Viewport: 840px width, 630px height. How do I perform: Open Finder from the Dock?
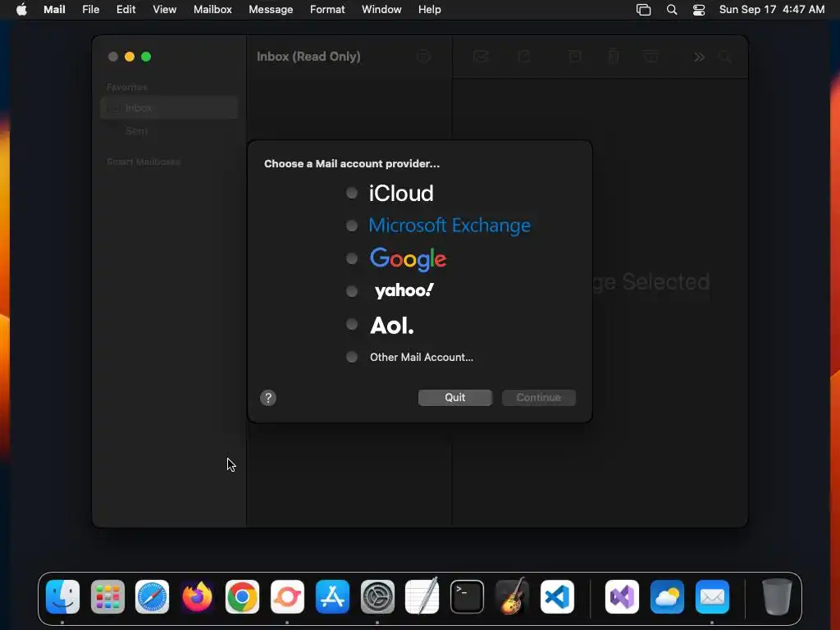pos(62,597)
